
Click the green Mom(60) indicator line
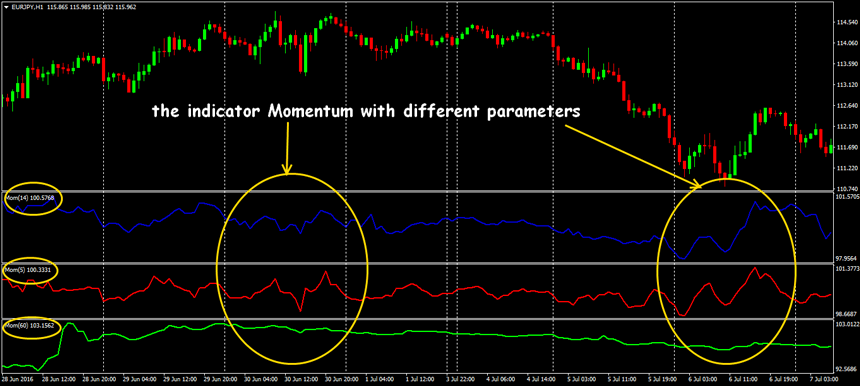[417, 332]
